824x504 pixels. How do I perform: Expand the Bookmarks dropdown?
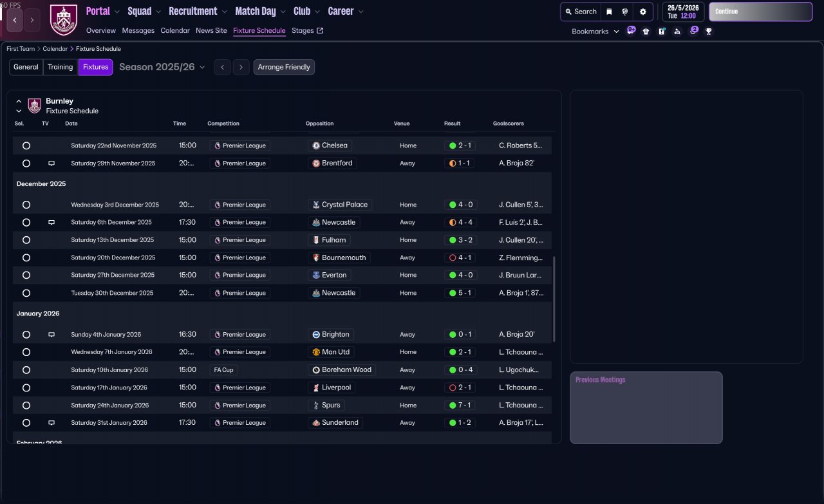point(595,31)
